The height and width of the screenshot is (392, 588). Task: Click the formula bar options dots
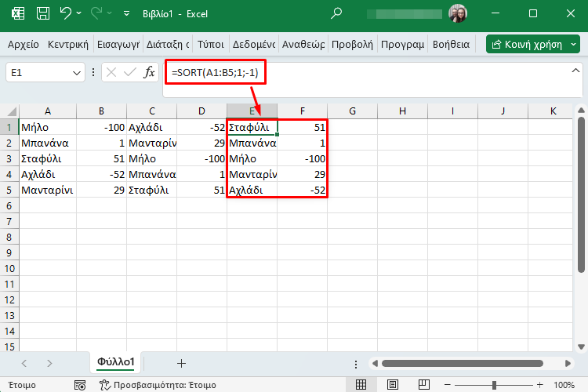coord(93,72)
